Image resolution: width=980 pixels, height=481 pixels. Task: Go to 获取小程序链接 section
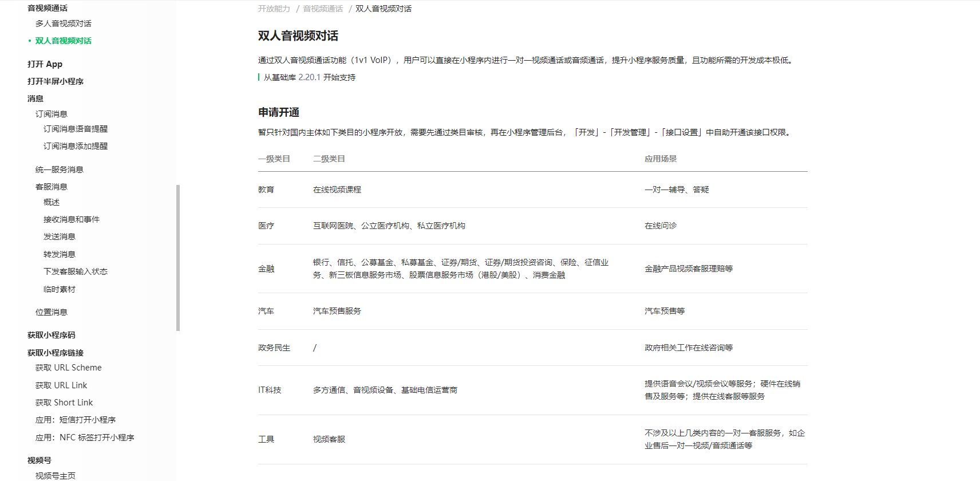coord(56,353)
